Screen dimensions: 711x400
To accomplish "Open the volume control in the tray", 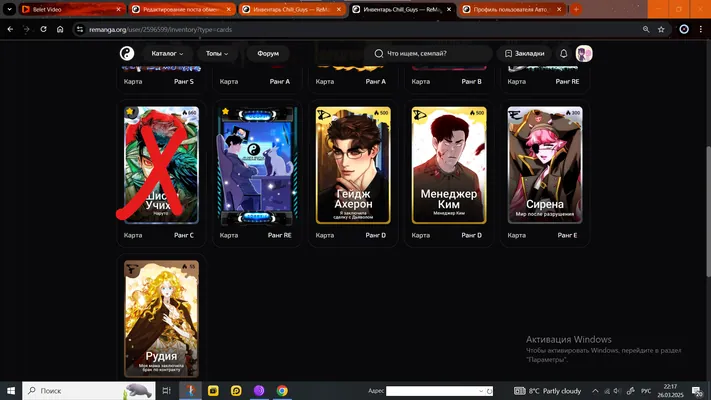I will pyautogui.click(x=617, y=391).
